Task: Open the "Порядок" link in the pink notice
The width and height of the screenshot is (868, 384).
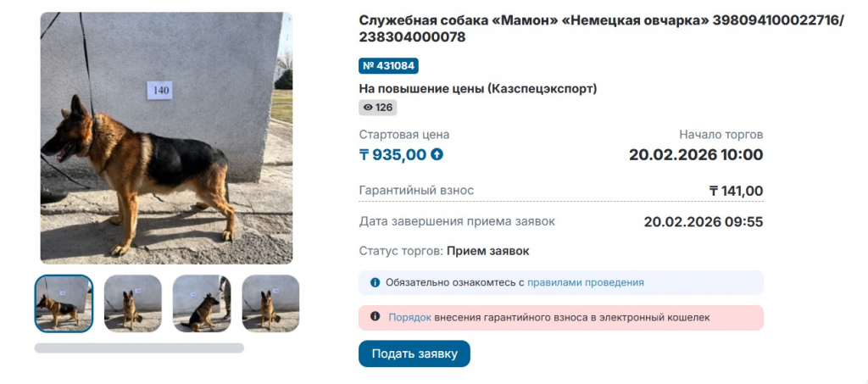Action: 409,317
